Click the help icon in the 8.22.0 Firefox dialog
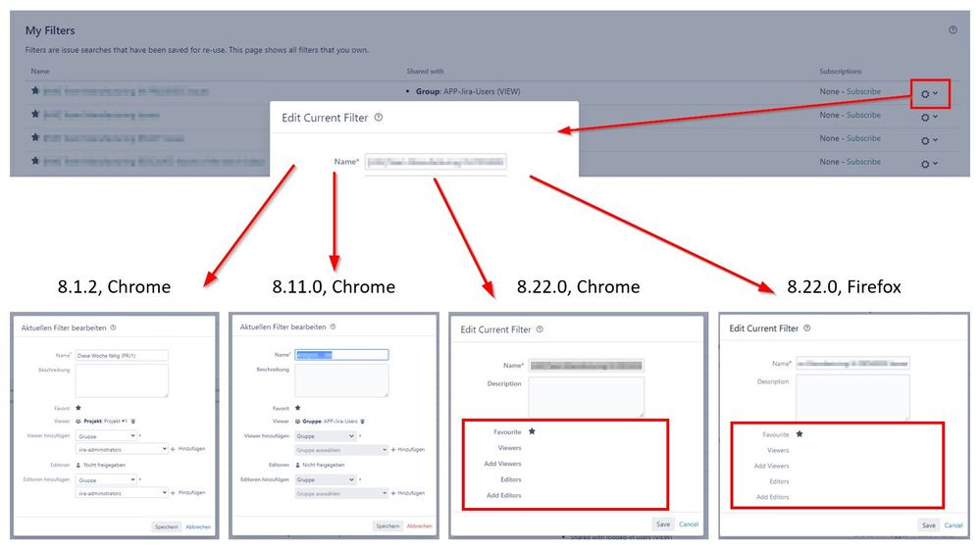 [x=807, y=327]
